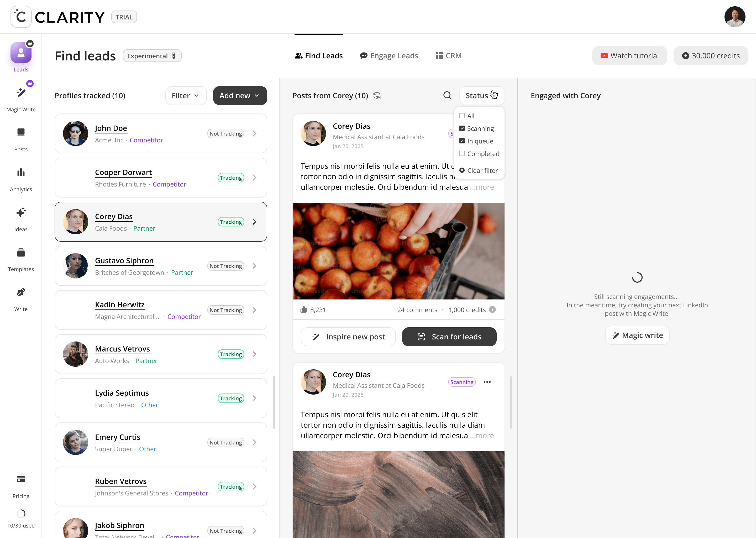
Task: Expand the Add new dropdown
Action: point(240,96)
